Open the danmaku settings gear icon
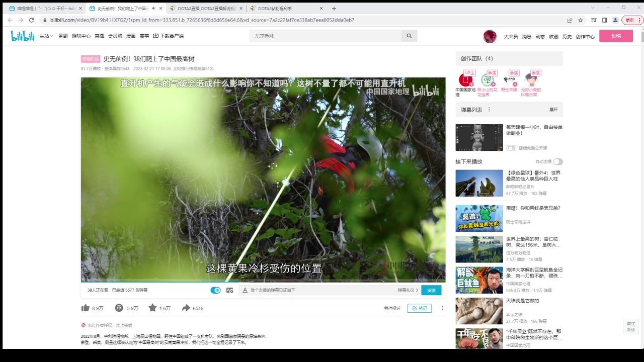Screen dimensions: 644x362 click(230, 290)
